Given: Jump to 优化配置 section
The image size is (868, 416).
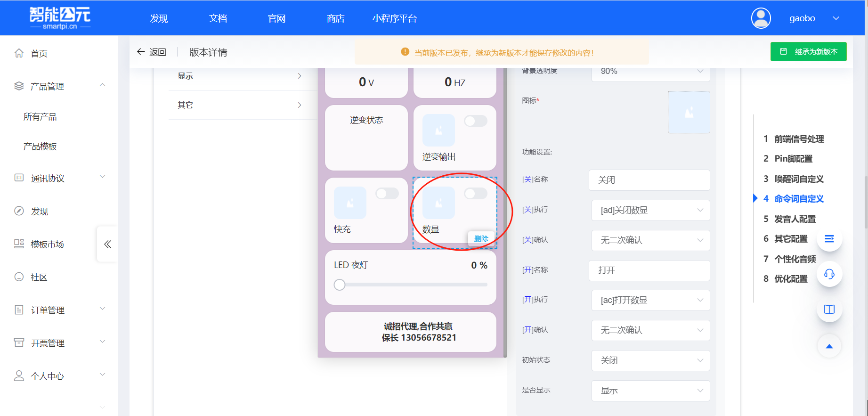Looking at the screenshot, I should pyautogui.click(x=791, y=279).
